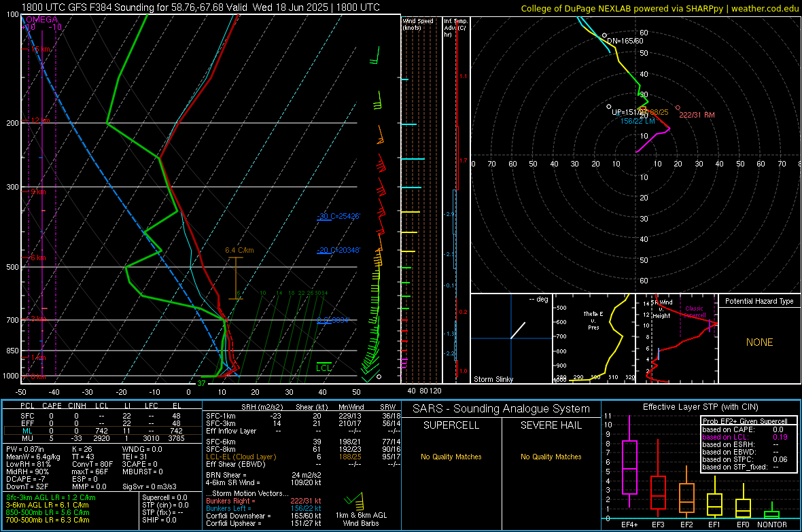This screenshot has width=802, height=532.
Task: Click the SFC-1km shear row label
Action: [221, 416]
